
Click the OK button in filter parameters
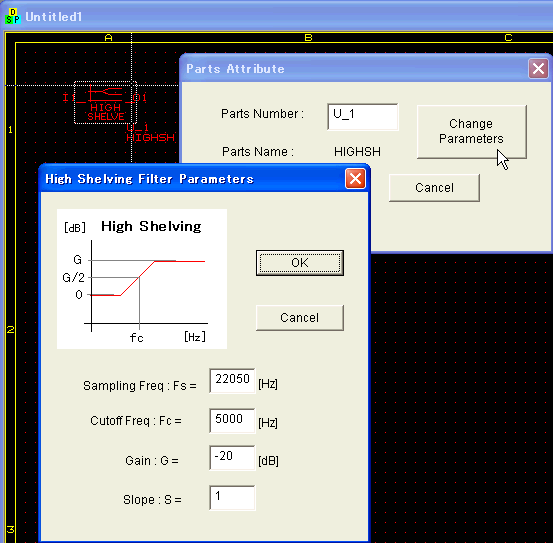click(x=300, y=263)
